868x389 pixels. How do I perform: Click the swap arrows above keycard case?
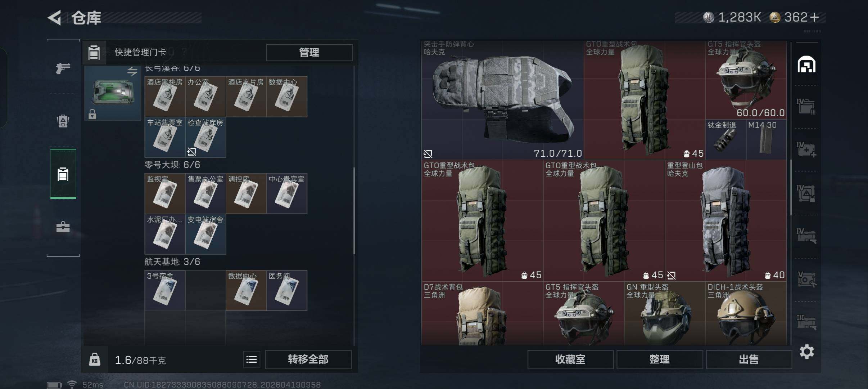tap(132, 71)
